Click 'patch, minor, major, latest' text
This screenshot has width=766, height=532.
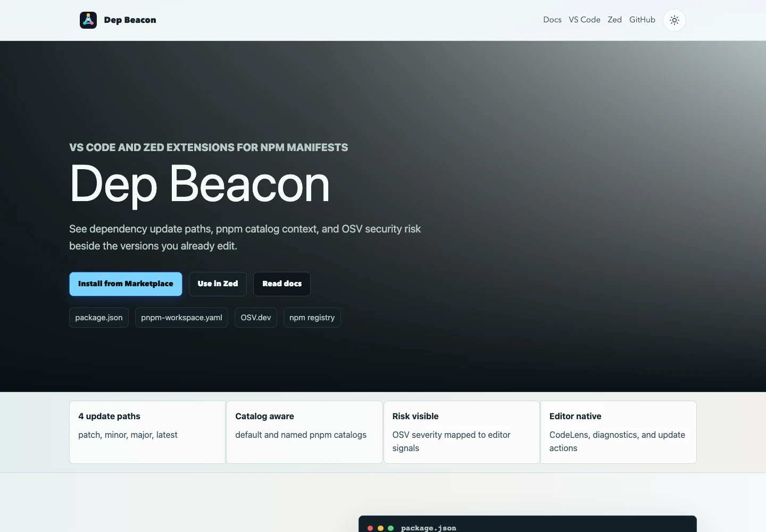tap(128, 435)
